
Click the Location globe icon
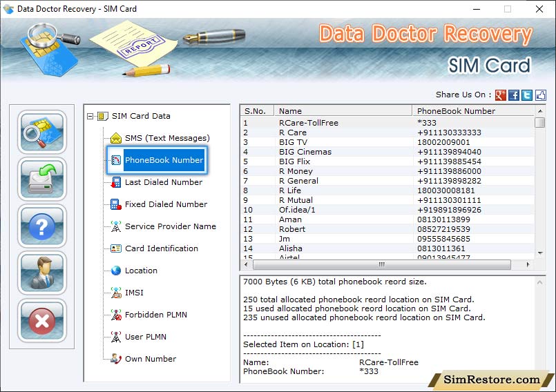tap(116, 271)
